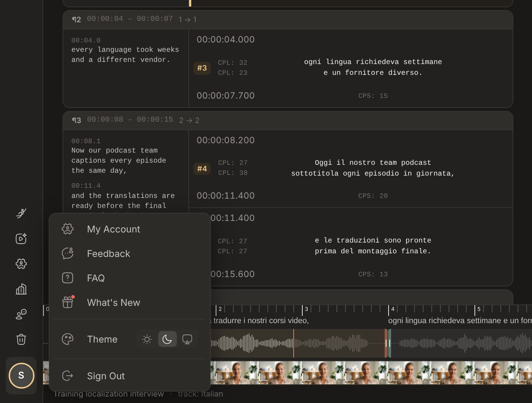Click the S user avatar

click(21, 375)
